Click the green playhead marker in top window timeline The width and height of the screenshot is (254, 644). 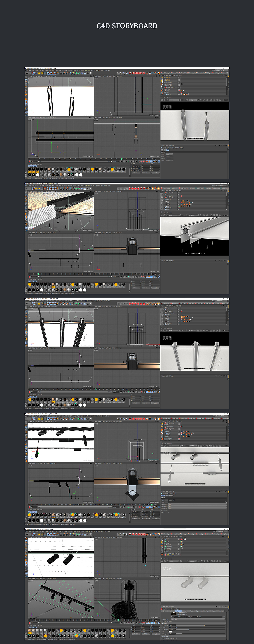coord(122,159)
